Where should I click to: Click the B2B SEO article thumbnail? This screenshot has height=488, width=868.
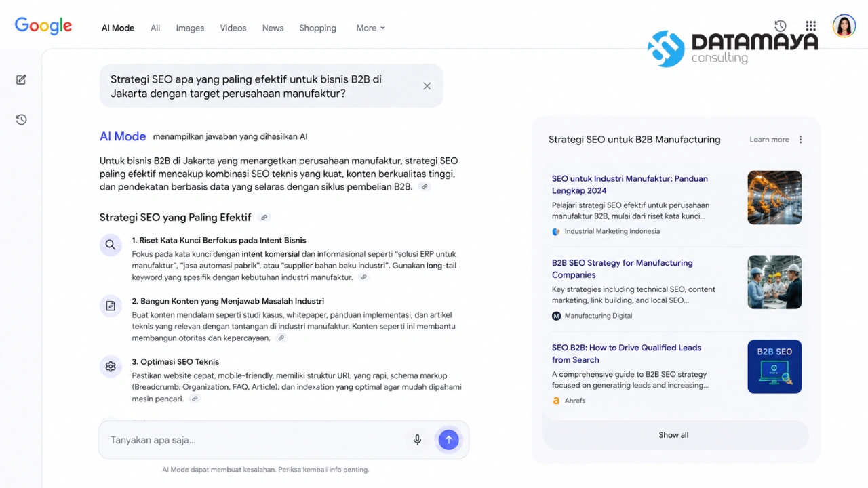774,367
